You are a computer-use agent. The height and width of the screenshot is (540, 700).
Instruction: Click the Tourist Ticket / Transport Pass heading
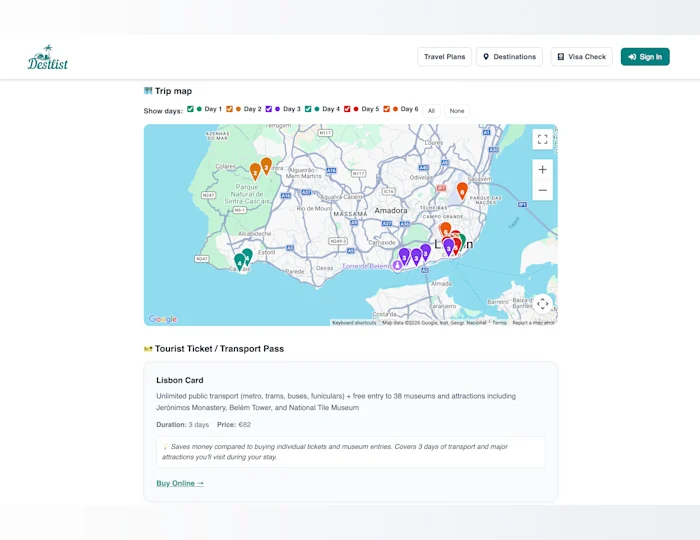pyautogui.click(x=219, y=349)
